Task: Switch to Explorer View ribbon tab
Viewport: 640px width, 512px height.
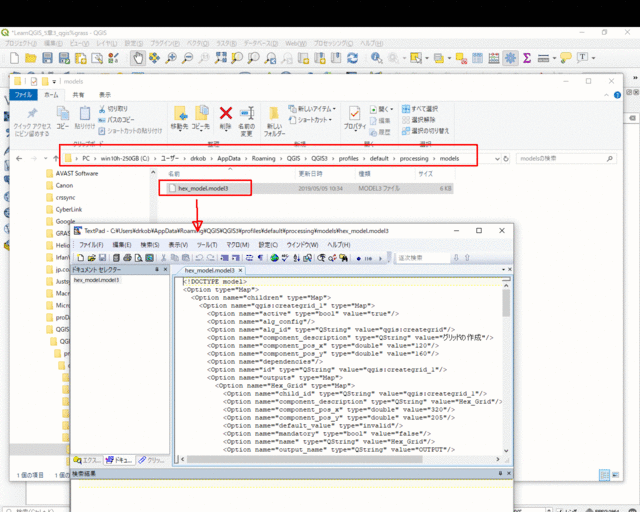Action: coord(105,95)
